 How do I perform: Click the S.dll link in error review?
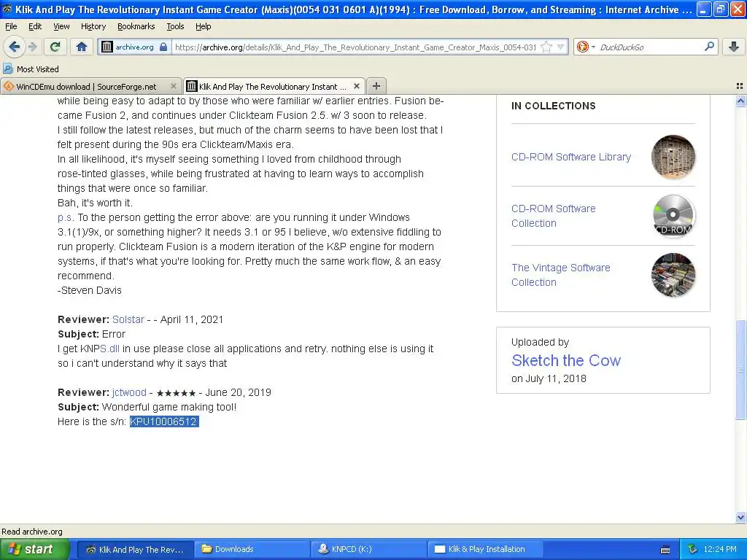[x=109, y=349]
